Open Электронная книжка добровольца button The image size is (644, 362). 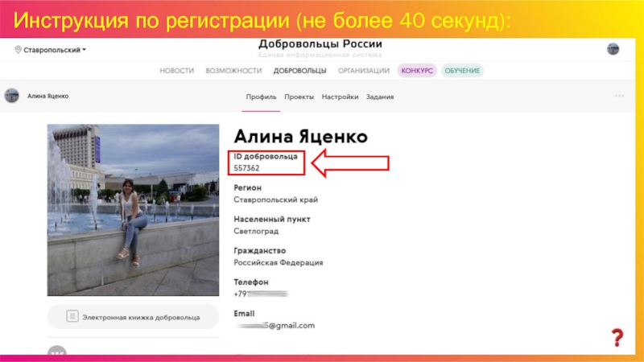pos(133,316)
